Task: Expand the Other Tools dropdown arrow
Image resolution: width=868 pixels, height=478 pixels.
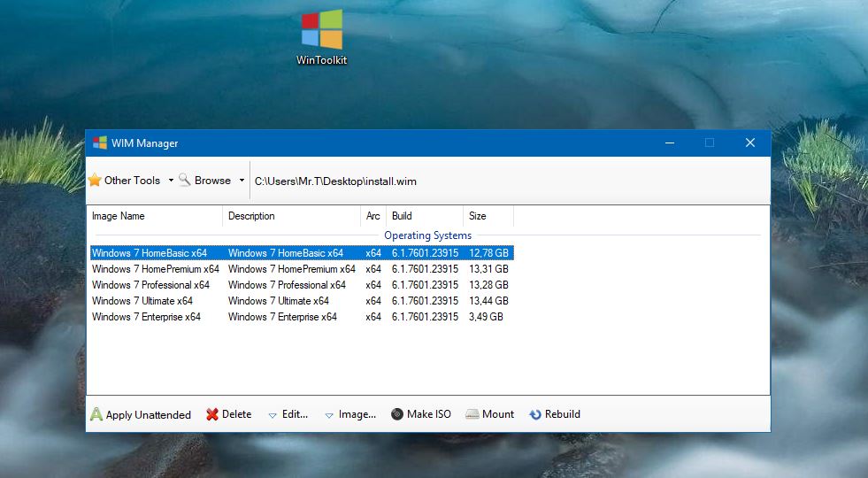Action: (x=171, y=181)
